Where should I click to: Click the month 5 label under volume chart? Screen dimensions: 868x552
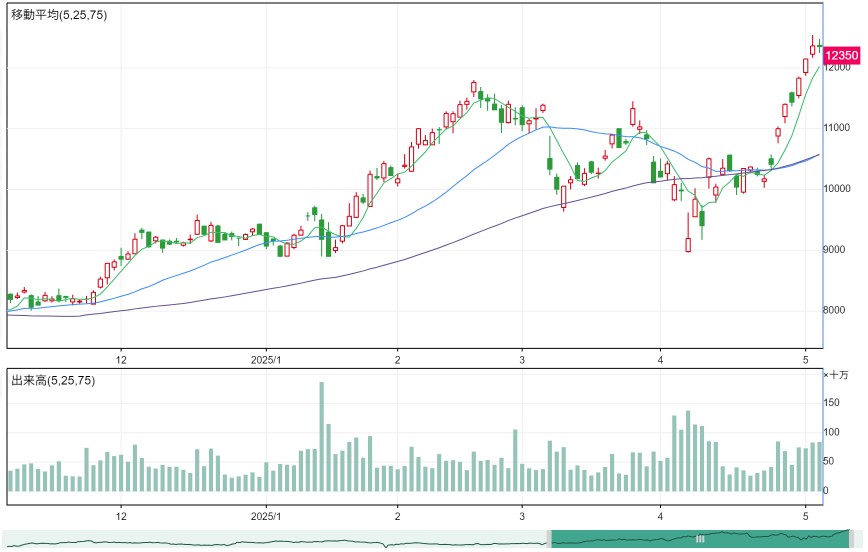[805, 516]
